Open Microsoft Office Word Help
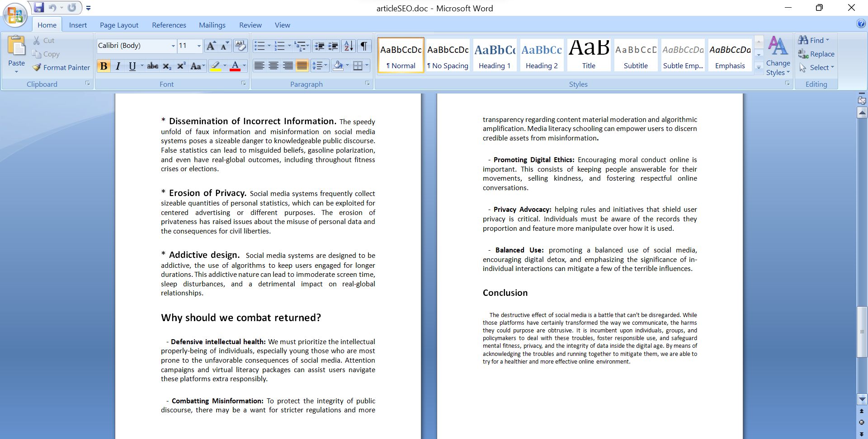The image size is (868, 439). (861, 24)
